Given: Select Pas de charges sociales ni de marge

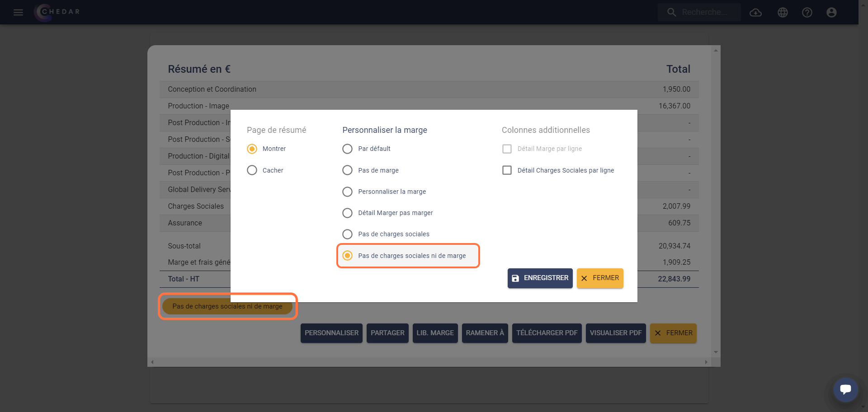Looking at the screenshot, I should (x=347, y=256).
